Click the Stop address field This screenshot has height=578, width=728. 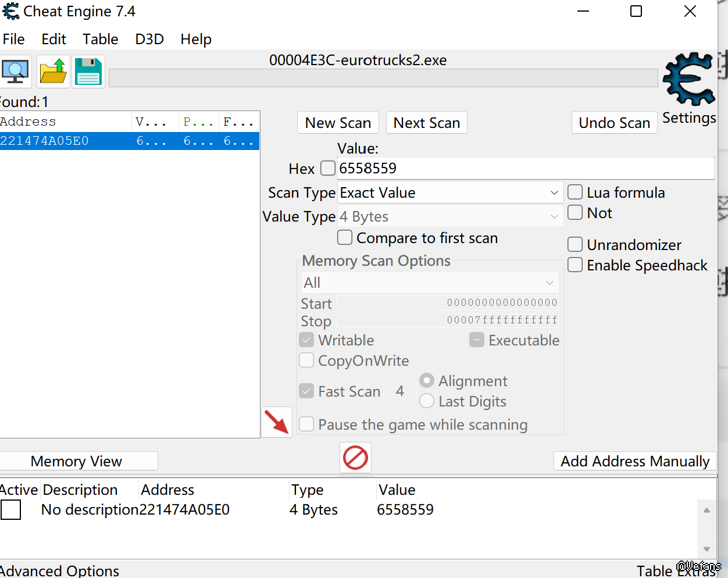(448, 320)
